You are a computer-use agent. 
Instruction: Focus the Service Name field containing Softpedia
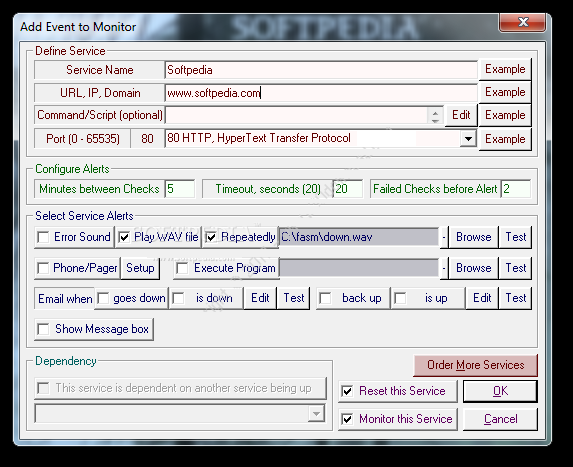pos(321,70)
